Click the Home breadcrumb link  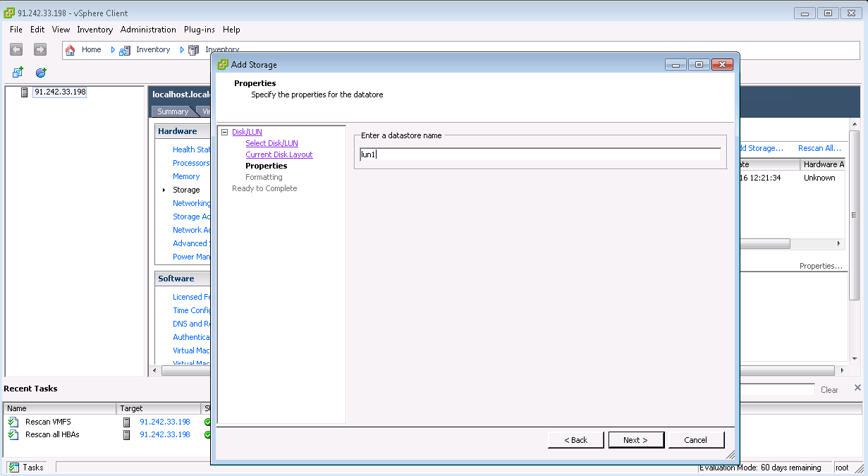tap(91, 50)
